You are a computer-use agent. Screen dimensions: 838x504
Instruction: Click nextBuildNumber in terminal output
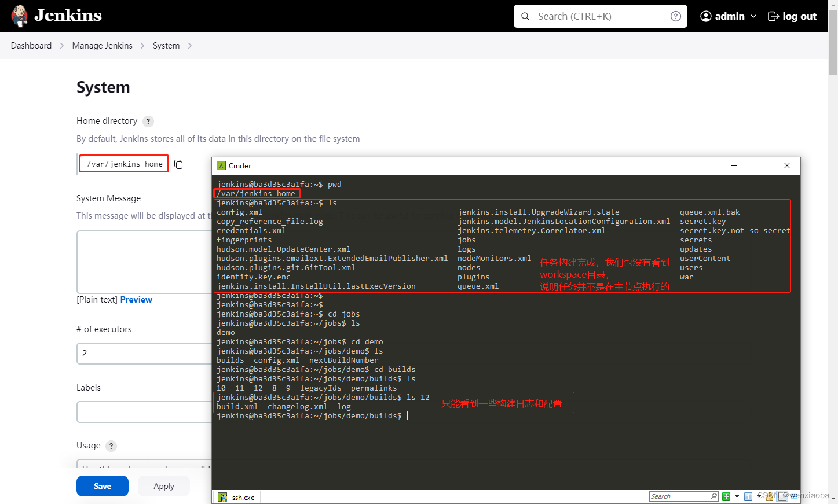[x=344, y=360]
